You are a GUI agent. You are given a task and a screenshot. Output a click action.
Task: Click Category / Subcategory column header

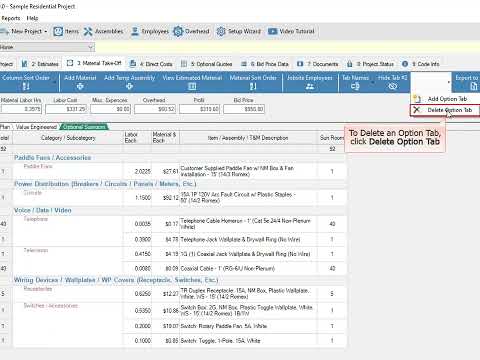[68, 138]
